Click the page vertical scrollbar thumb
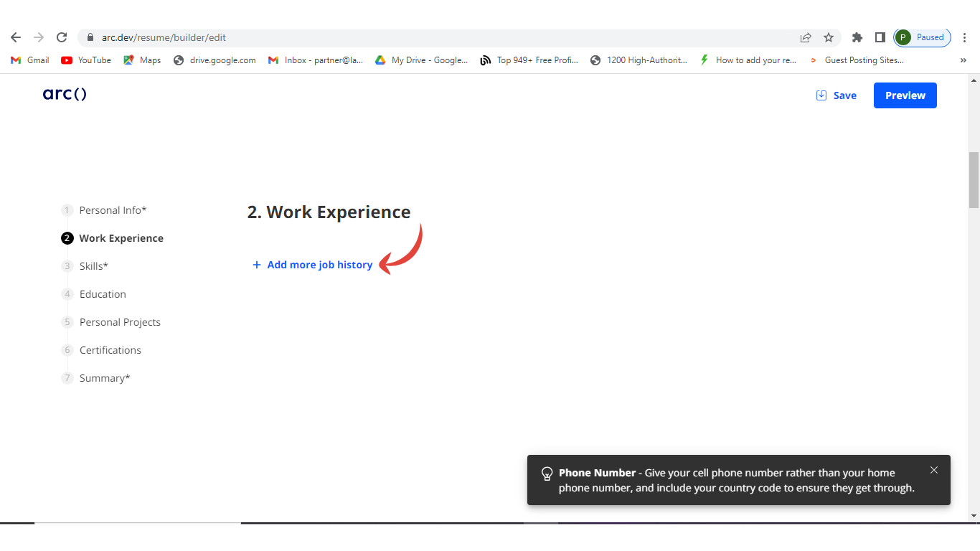The width and height of the screenshot is (980, 551). (974, 179)
